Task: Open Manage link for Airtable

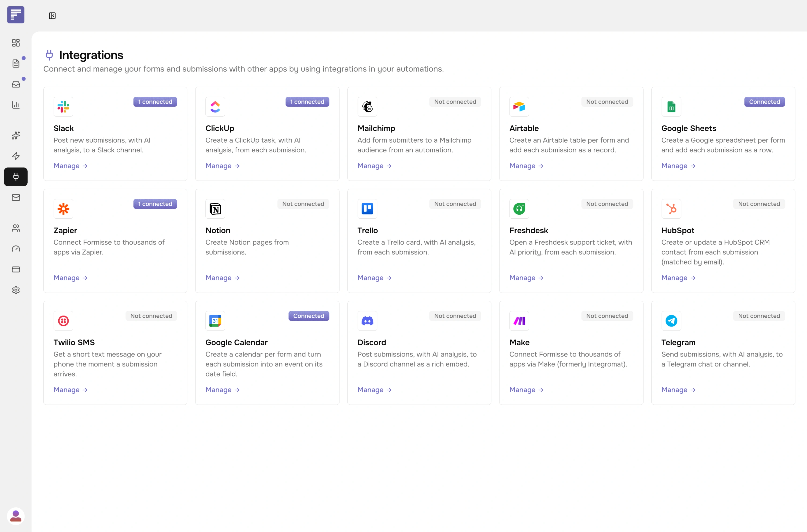Action: tap(527, 166)
